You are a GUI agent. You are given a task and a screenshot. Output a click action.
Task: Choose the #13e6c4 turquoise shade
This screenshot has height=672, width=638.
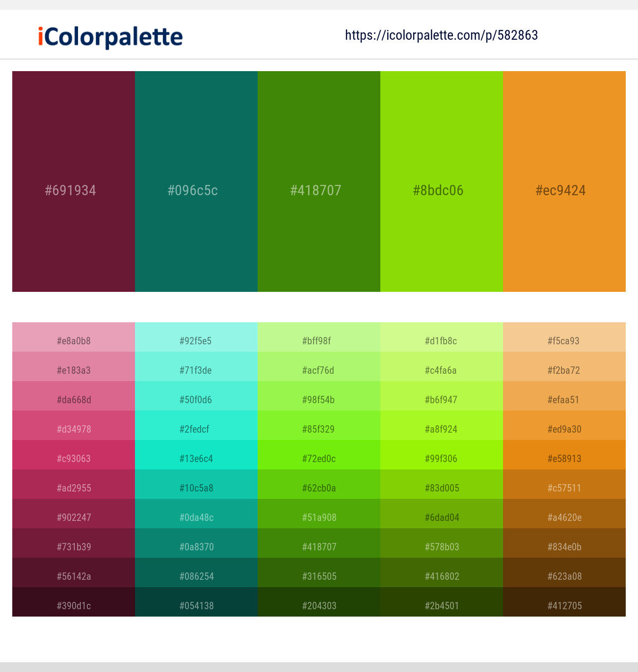[x=196, y=455]
